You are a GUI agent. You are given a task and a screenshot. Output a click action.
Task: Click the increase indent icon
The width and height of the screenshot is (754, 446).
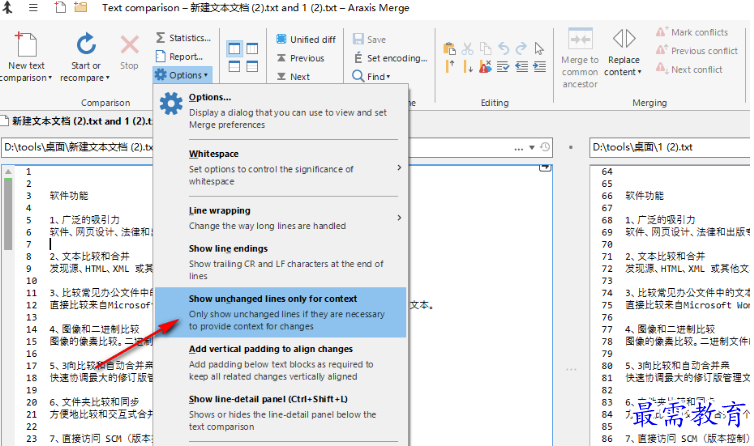(x=540, y=66)
